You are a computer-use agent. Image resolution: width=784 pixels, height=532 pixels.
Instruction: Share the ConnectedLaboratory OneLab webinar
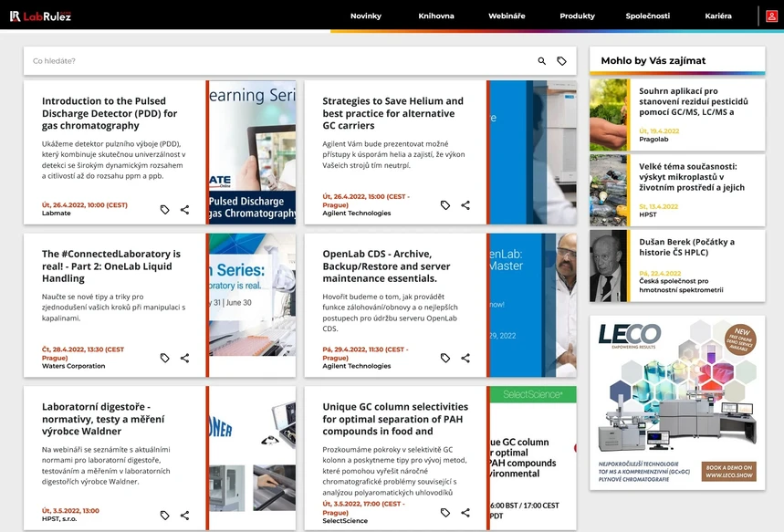pyautogui.click(x=184, y=358)
